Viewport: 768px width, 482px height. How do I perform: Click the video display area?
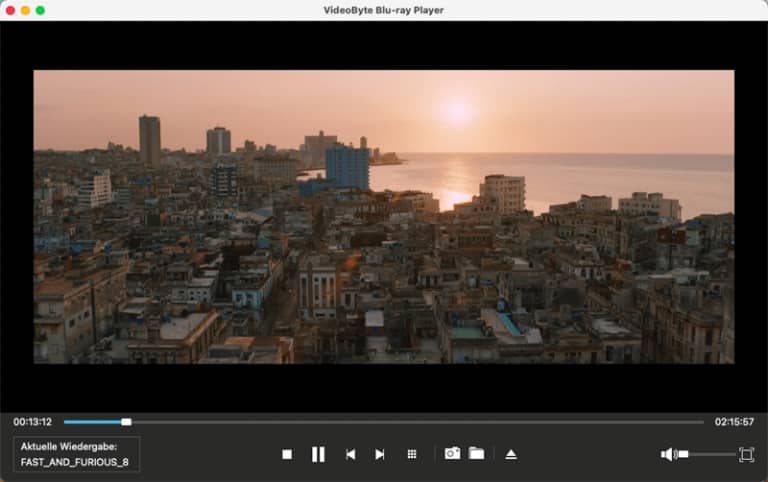[384, 216]
